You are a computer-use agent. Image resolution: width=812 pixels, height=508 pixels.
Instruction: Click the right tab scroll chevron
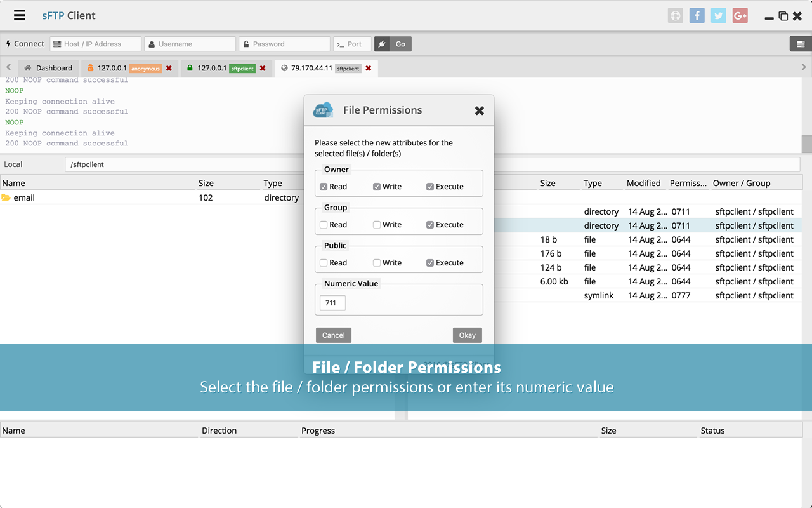point(804,66)
